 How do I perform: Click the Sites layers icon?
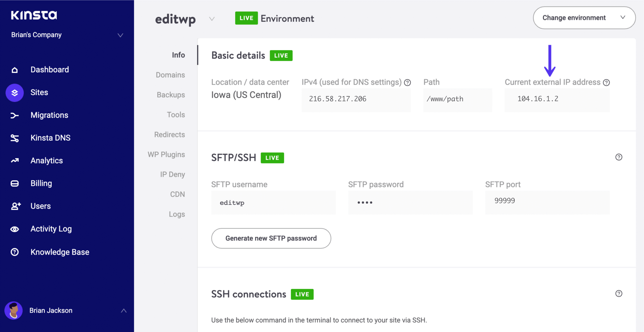(x=14, y=93)
